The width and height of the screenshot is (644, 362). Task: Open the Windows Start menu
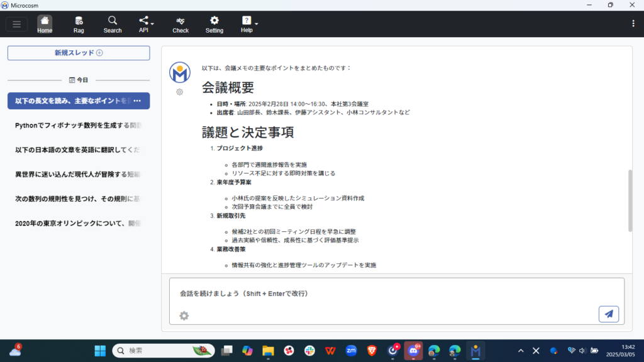tap(100, 351)
